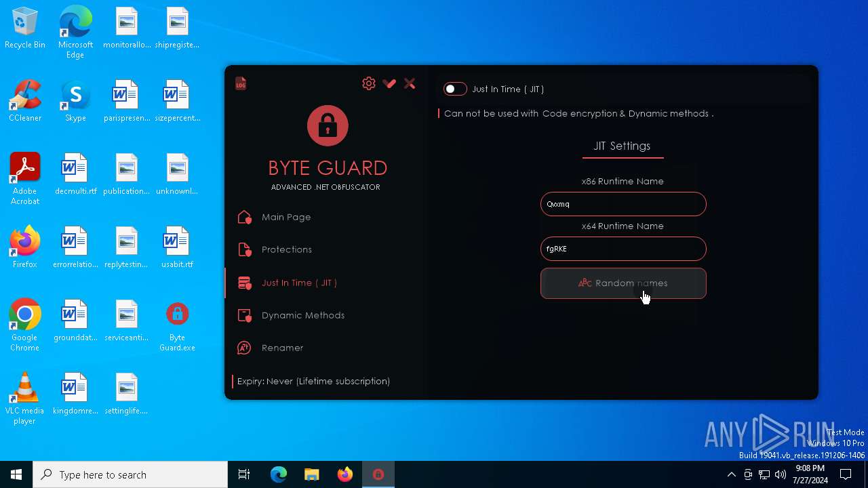This screenshot has height=488, width=868.
Task: Select VLC media player desktop icon
Action: point(25,399)
